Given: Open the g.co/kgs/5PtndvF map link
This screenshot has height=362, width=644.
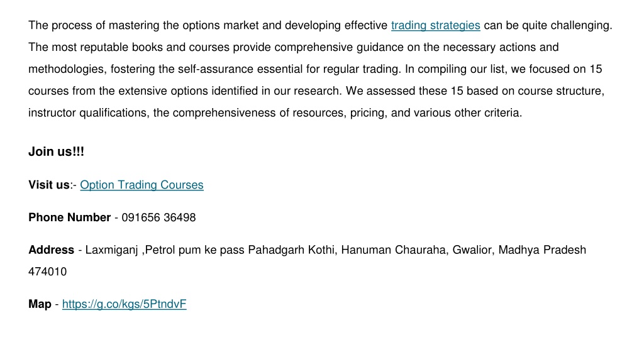Looking at the screenshot, I should 124,304.
